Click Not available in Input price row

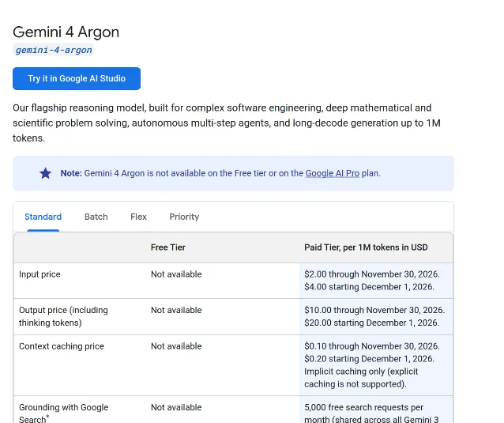tap(176, 274)
